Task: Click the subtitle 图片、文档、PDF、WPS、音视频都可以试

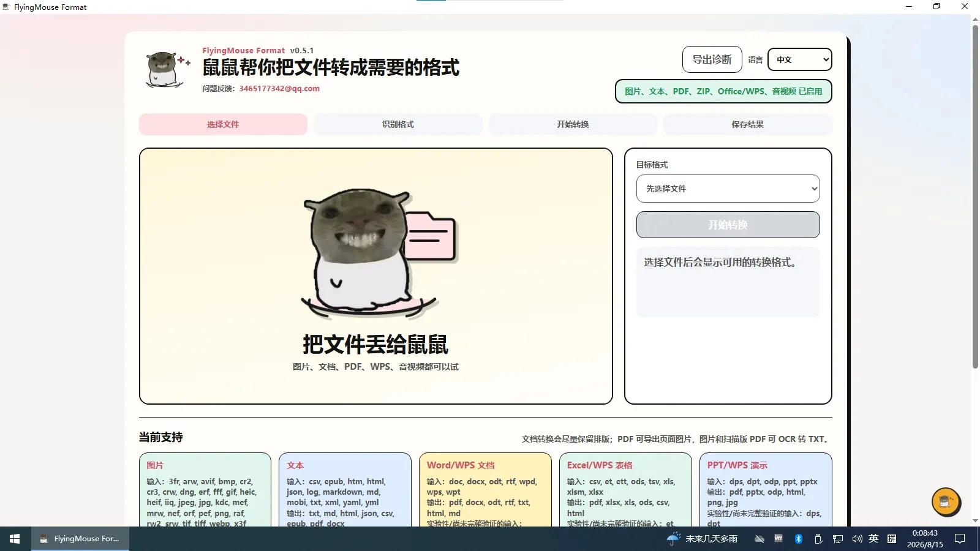Action: click(375, 367)
